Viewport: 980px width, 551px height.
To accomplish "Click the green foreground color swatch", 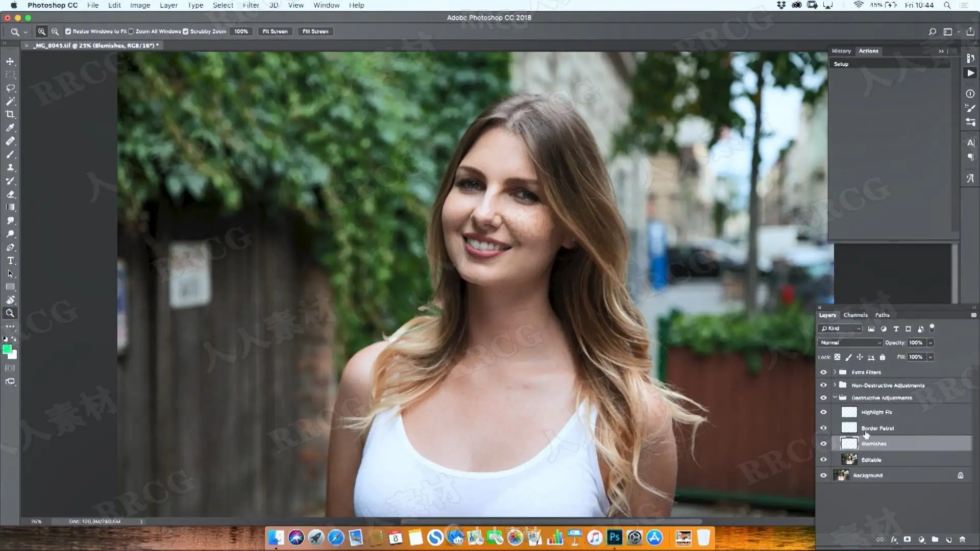I will 7,349.
